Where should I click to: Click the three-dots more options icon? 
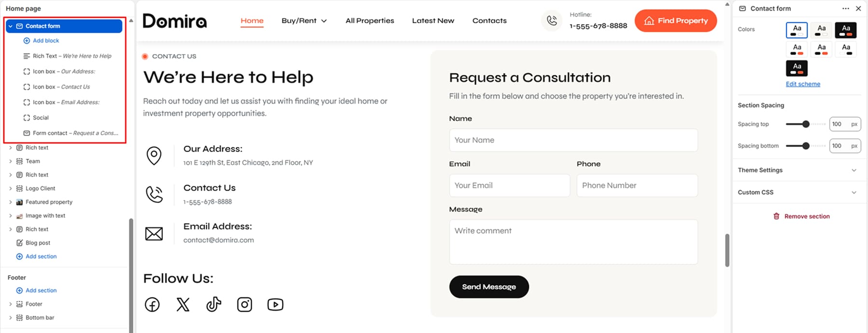(x=846, y=8)
